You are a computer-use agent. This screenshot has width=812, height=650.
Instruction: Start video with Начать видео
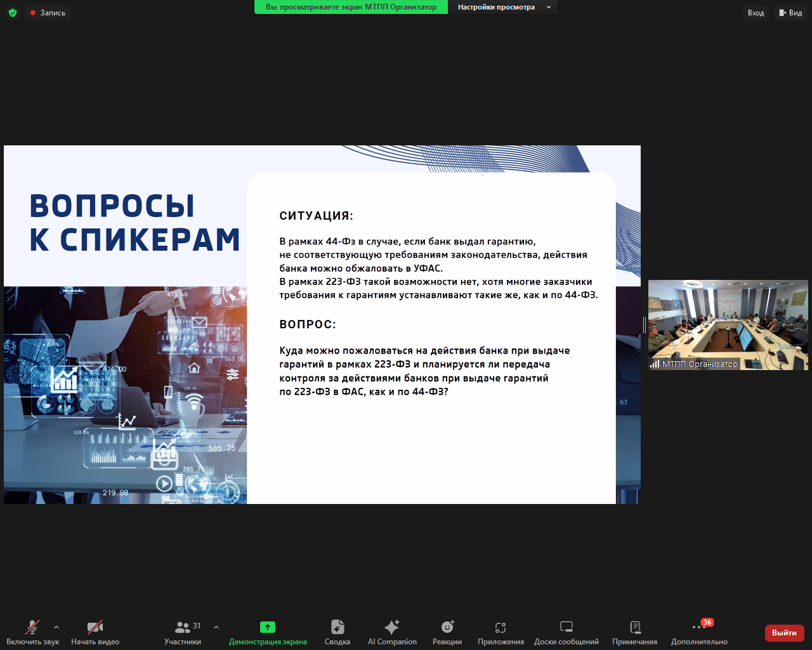pyautogui.click(x=95, y=632)
